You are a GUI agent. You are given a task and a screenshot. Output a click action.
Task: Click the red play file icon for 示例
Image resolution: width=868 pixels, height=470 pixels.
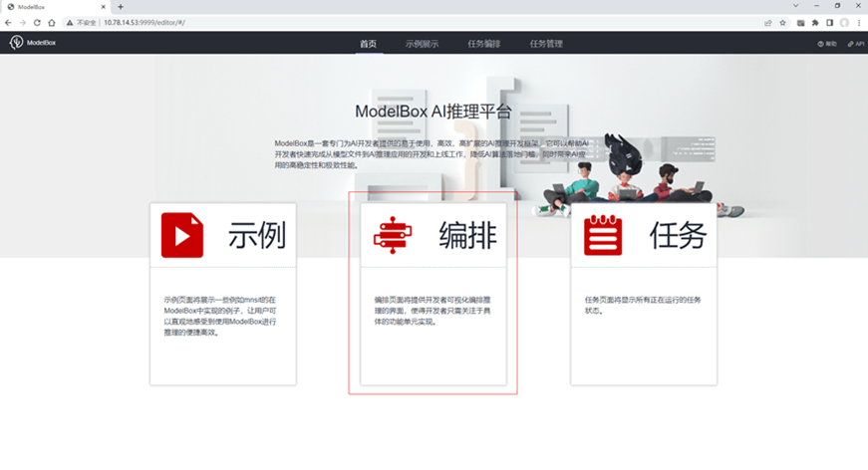[x=182, y=235]
